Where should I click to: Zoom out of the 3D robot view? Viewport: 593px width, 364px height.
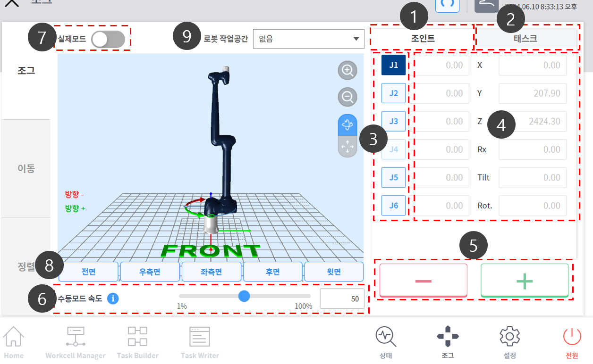point(347,97)
